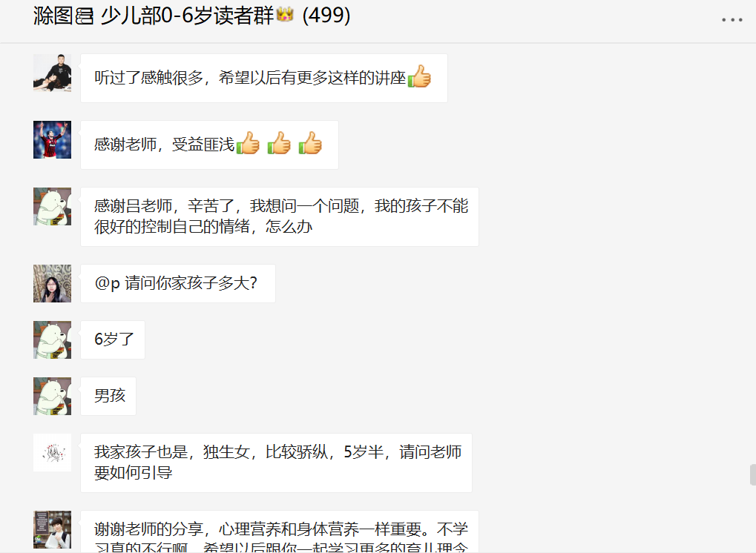The image size is (756, 553).
Task: Click group title 少儿部0-6岁读者群
Action: [187, 16]
